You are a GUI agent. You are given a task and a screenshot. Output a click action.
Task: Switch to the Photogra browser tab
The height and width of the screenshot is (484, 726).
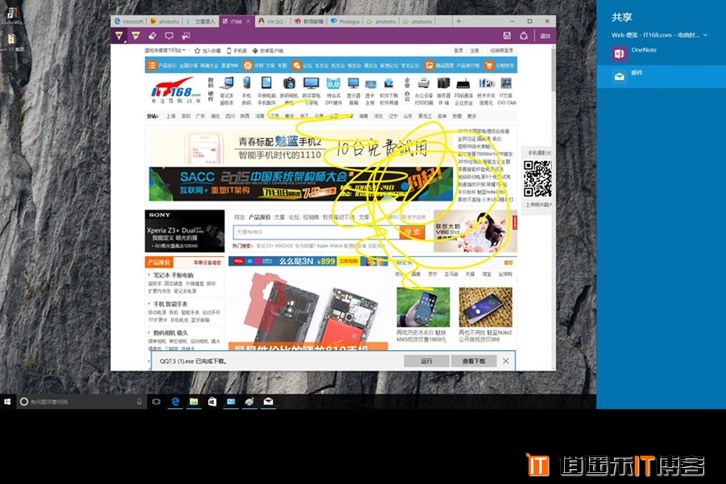click(x=345, y=21)
